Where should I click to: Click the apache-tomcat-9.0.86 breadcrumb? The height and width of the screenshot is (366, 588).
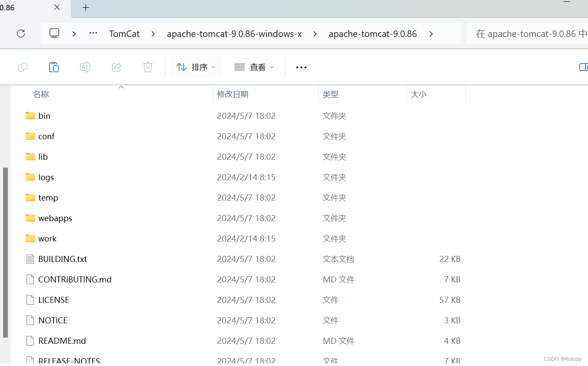373,34
